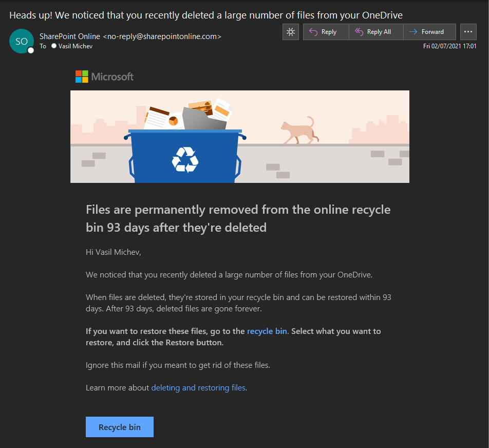
Task: Click the date Fri 02/07/2021 17:01
Action: click(x=450, y=46)
